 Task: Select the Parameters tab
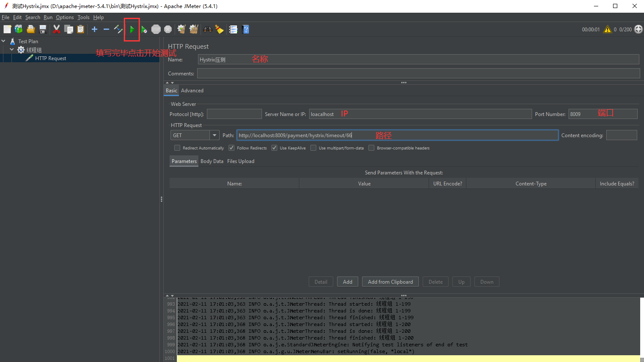click(x=184, y=161)
